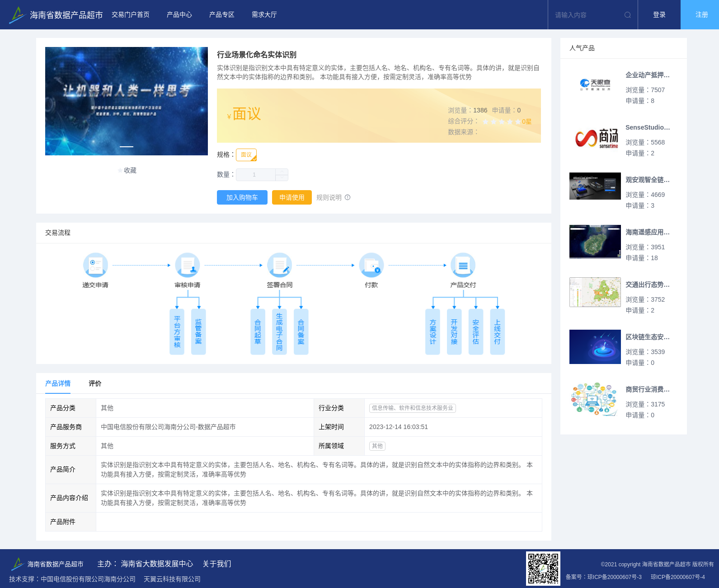The width and height of the screenshot is (719, 588).
Task: Decrease quantity with the down stepper arrow
Action: [282, 178]
